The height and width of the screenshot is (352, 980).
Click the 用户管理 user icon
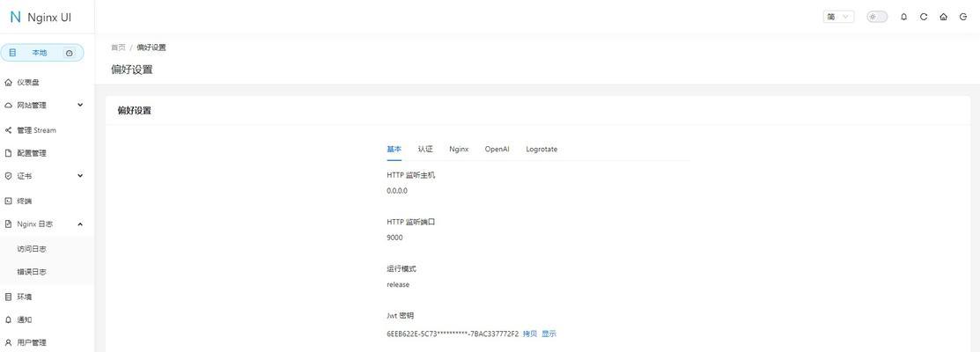(8, 342)
